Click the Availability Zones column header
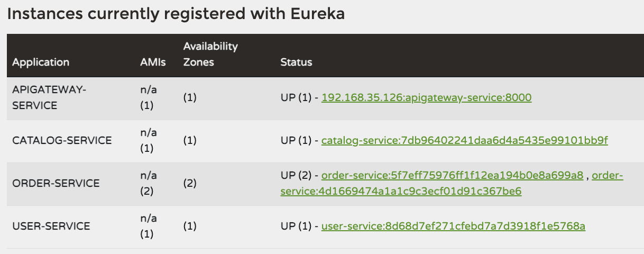This screenshot has width=644, height=254. 210,54
